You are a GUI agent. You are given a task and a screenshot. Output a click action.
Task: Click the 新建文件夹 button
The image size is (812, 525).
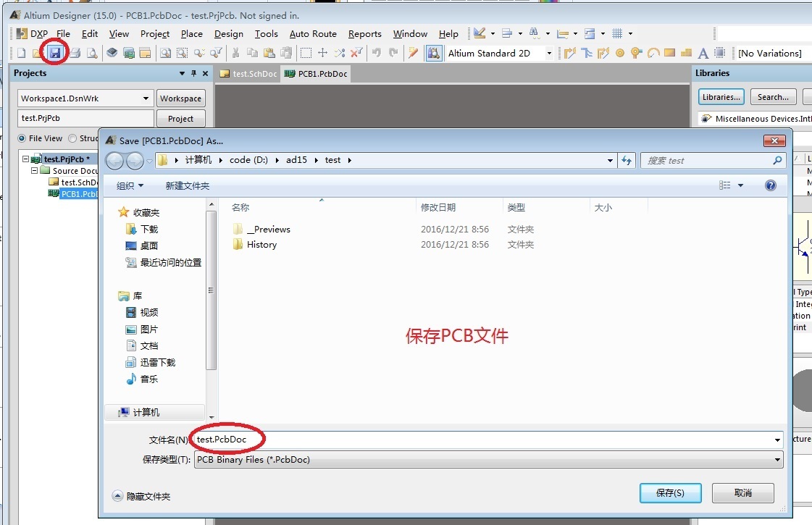[188, 186]
